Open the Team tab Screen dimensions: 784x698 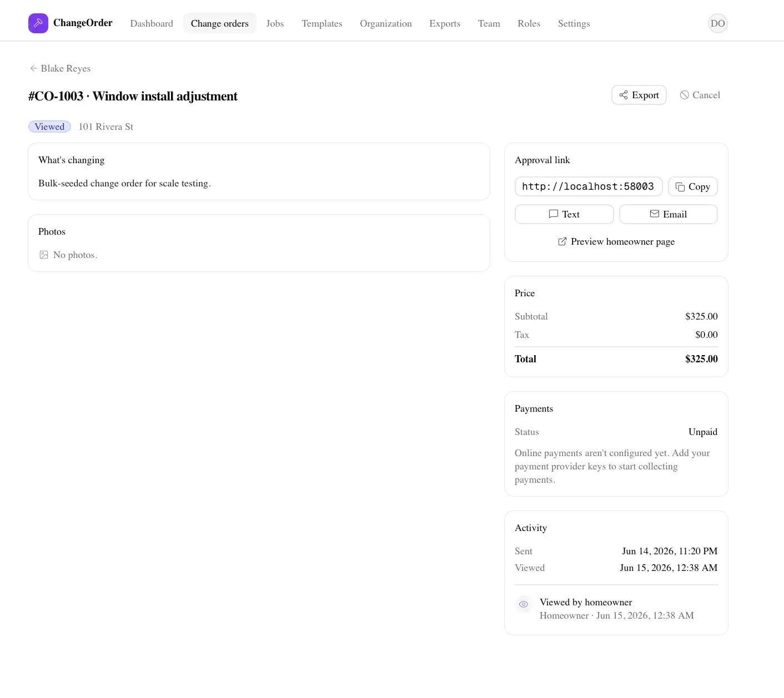point(489,23)
